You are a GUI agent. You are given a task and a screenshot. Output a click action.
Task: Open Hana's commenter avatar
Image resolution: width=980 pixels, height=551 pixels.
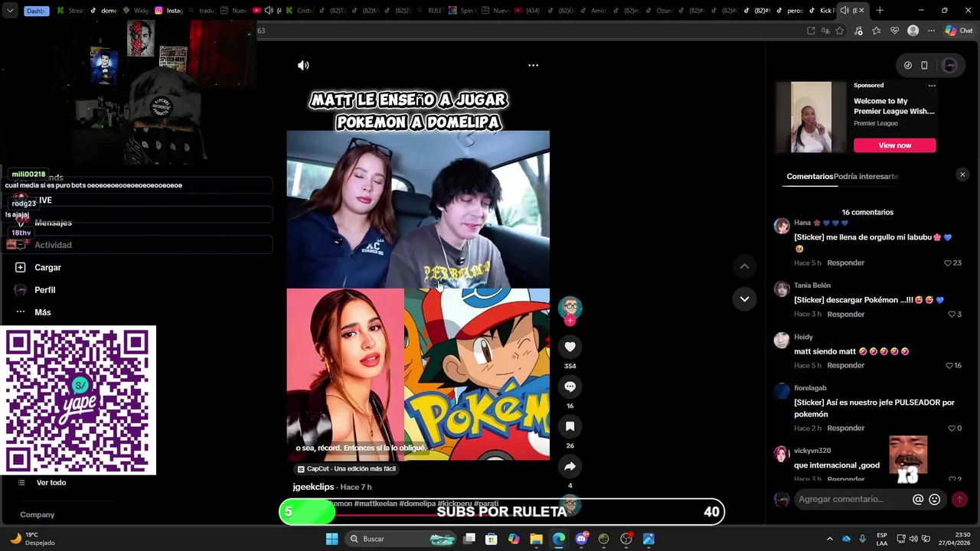click(782, 226)
